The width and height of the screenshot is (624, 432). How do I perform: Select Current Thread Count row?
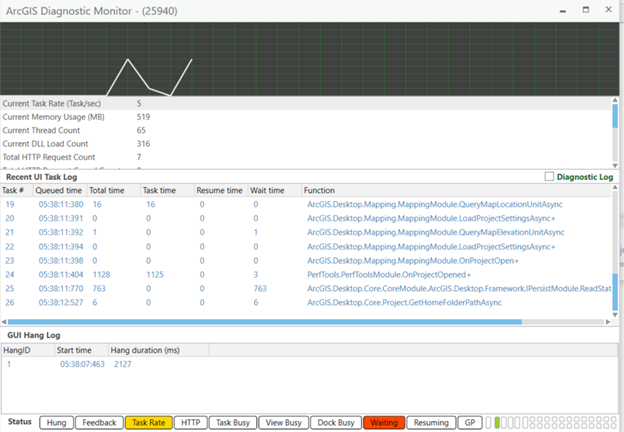306,130
